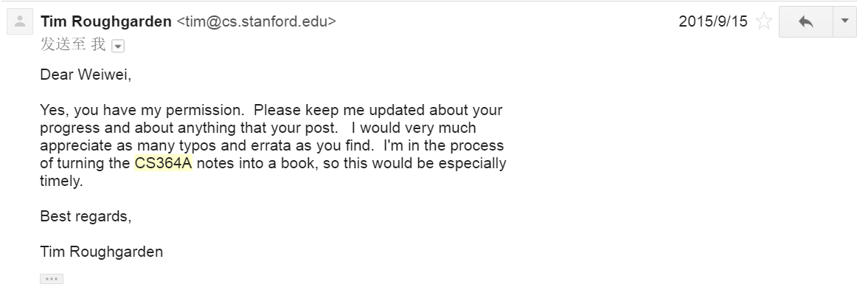The image size is (868, 290).
Task: Expand trimmed content ellipsis button
Action: (52, 279)
